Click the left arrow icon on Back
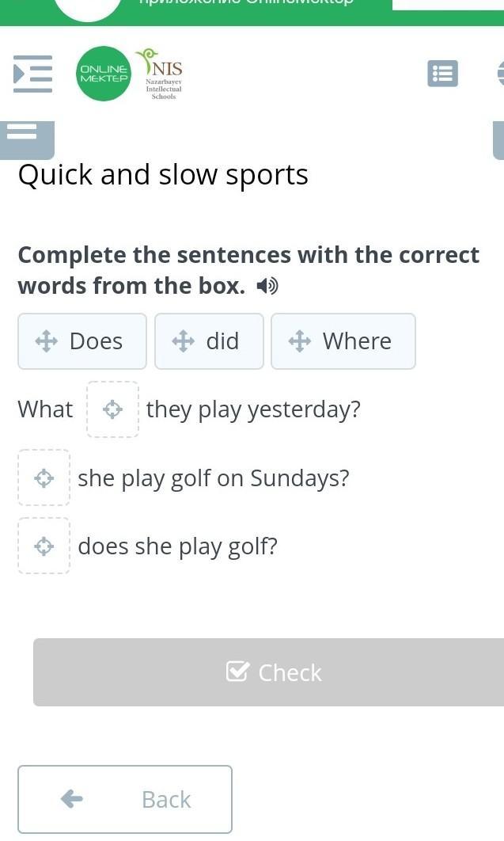This screenshot has width=504, height=841. 72,798
